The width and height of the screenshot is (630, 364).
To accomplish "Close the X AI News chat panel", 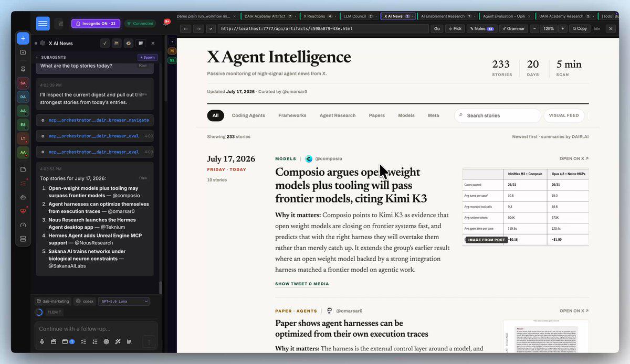I will [153, 43].
